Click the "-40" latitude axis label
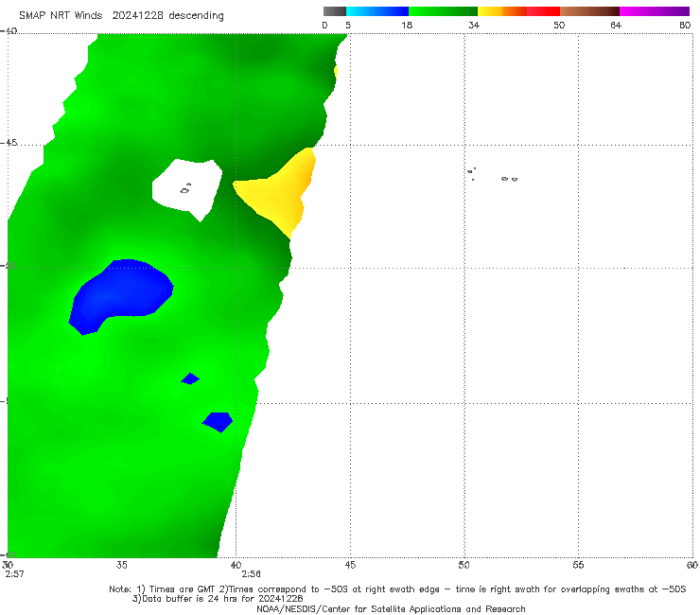700x615 pixels. click(x=9, y=30)
